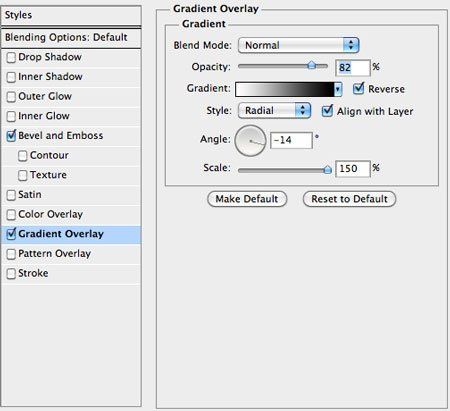Select the Texture label

pos(48,175)
